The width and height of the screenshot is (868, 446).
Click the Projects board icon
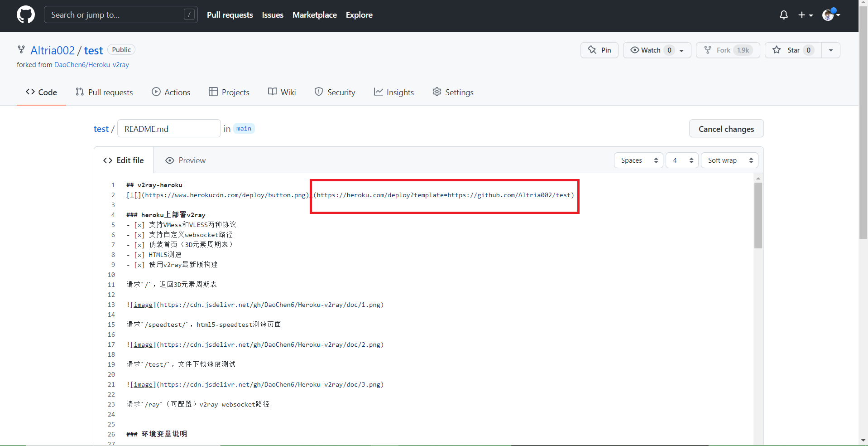click(213, 92)
